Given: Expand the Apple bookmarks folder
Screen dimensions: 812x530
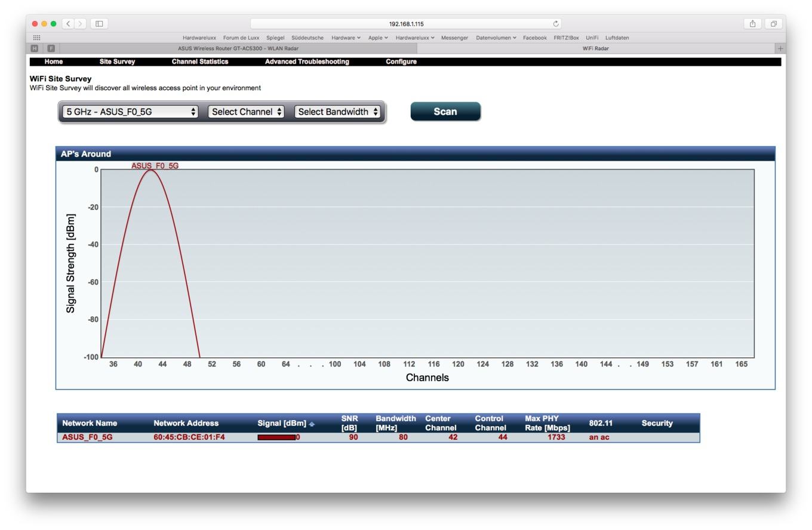Looking at the screenshot, I should 378,38.
